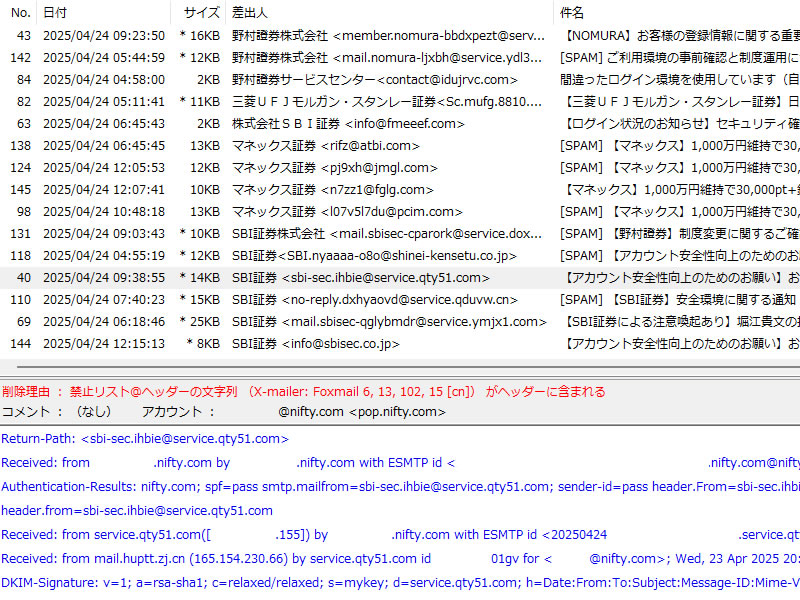The height and width of the screenshot is (600, 800).
Task: Click DKIM-Signature header line
Action: (x=400, y=582)
